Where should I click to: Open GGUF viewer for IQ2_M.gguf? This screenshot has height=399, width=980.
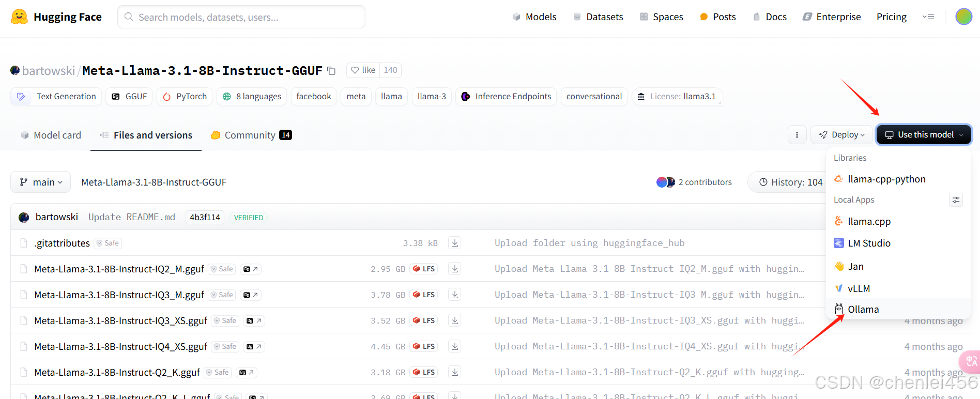click(251, 269)
